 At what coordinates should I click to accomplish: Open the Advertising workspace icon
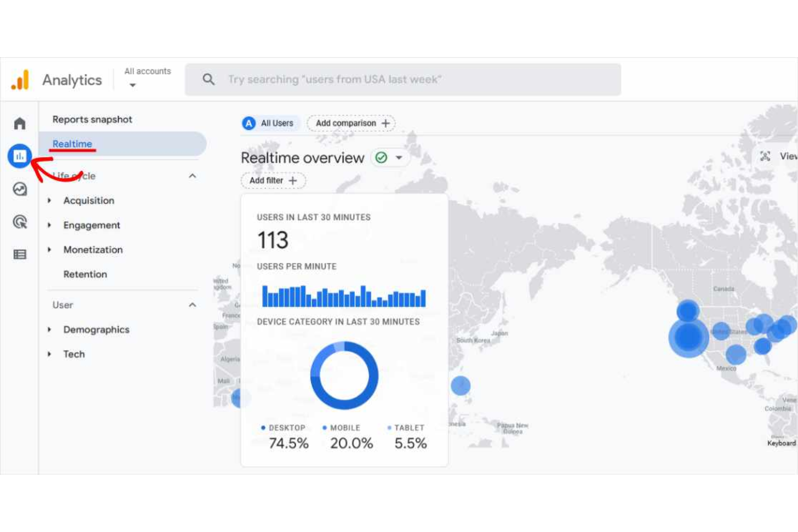(x=19, y=222)
